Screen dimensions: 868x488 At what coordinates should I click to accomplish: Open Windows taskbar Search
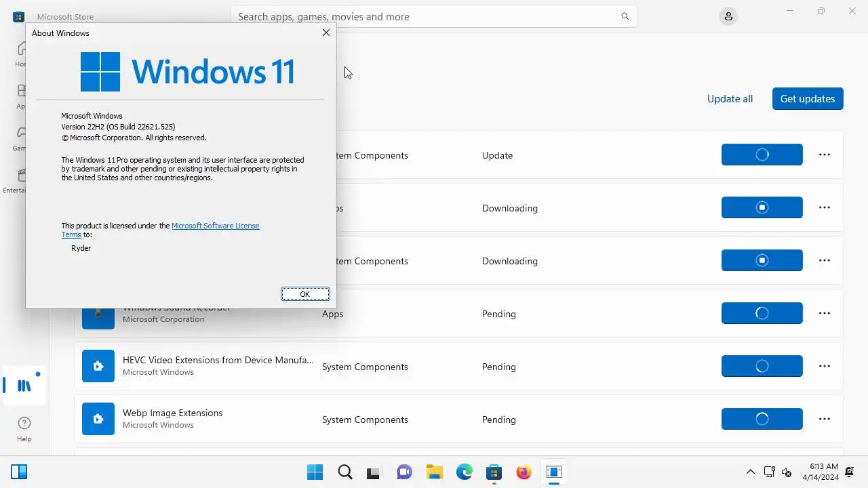click(x=344, y=472)
